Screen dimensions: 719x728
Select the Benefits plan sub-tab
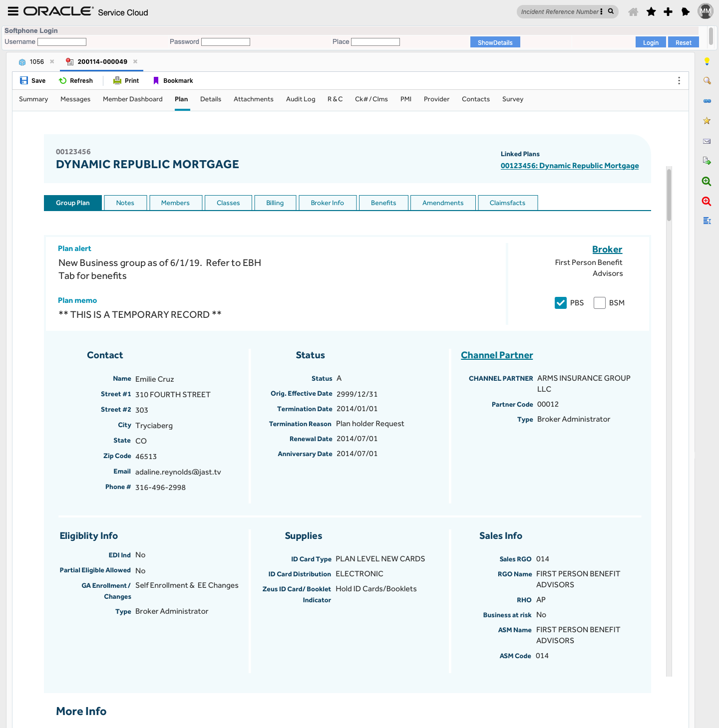pos(383,203)
